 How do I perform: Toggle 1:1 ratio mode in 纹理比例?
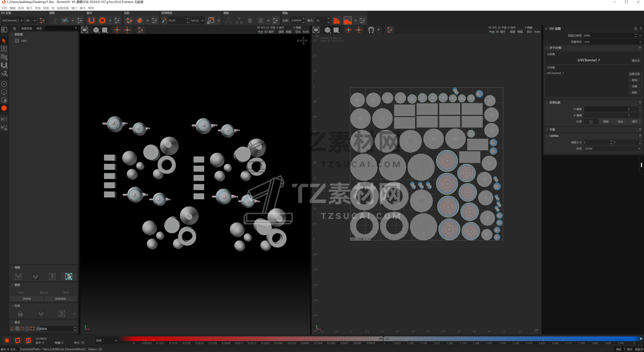591,122
